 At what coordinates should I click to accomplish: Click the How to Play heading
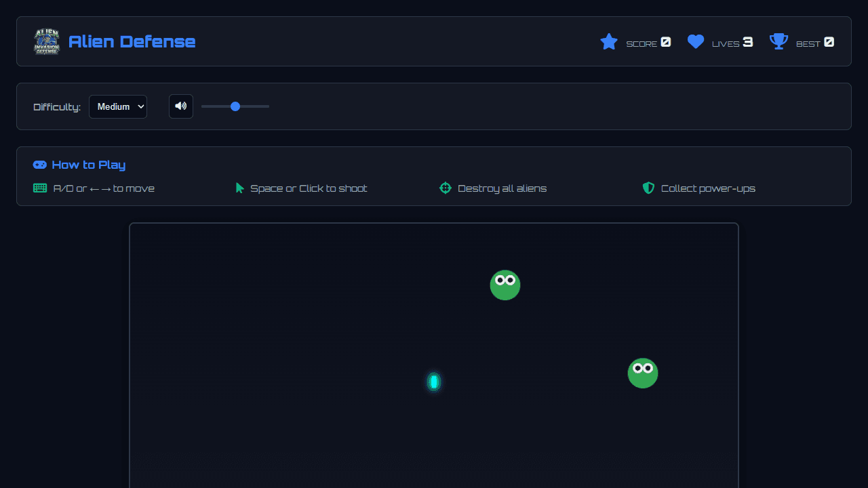tap(89, 165)
